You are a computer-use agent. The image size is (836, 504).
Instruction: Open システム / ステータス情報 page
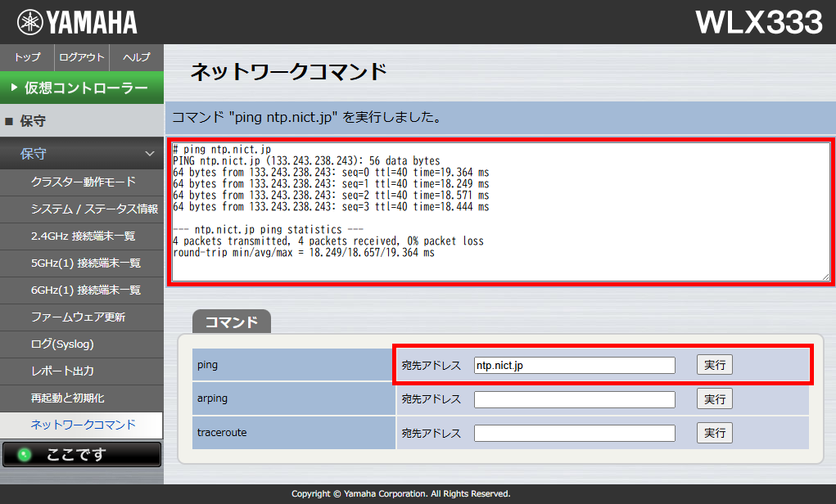(x=82, y=209)
